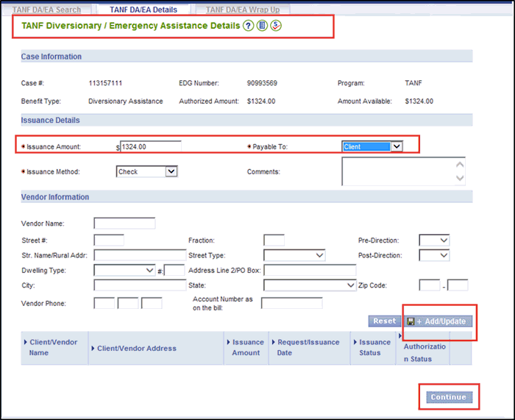Open the State dropdown
Viewport: 515px width, 420px height.
click(x=310, y=285)
